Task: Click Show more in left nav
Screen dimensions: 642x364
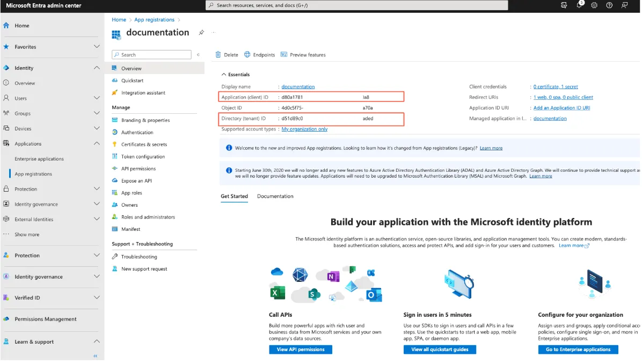Action: click(x=27, y=235)
